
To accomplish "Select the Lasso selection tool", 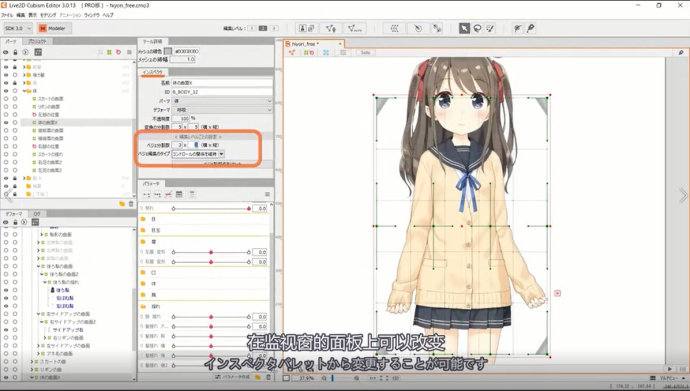I will point(477,28).
